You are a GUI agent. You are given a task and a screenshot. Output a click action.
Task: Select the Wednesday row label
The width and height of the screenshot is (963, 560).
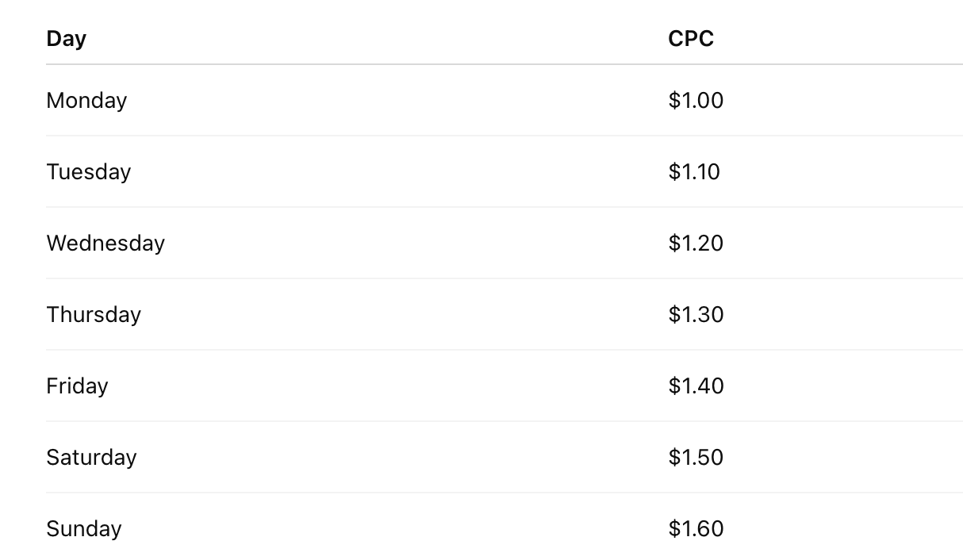(106, 244)
